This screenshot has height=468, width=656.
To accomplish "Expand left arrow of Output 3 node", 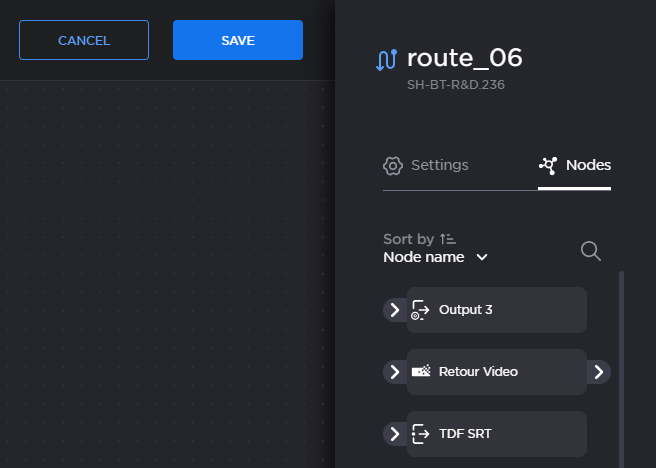I will tap(395, 310).
